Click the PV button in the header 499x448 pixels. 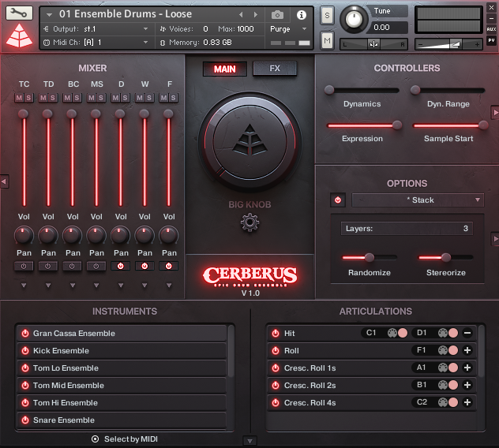pos(491,40)
